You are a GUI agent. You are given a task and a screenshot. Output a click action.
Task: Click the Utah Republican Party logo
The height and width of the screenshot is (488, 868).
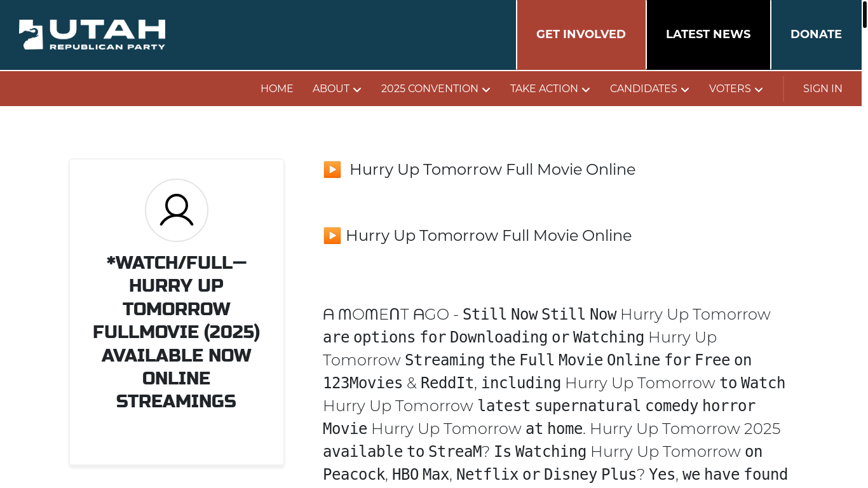click(x=92, y=34)
